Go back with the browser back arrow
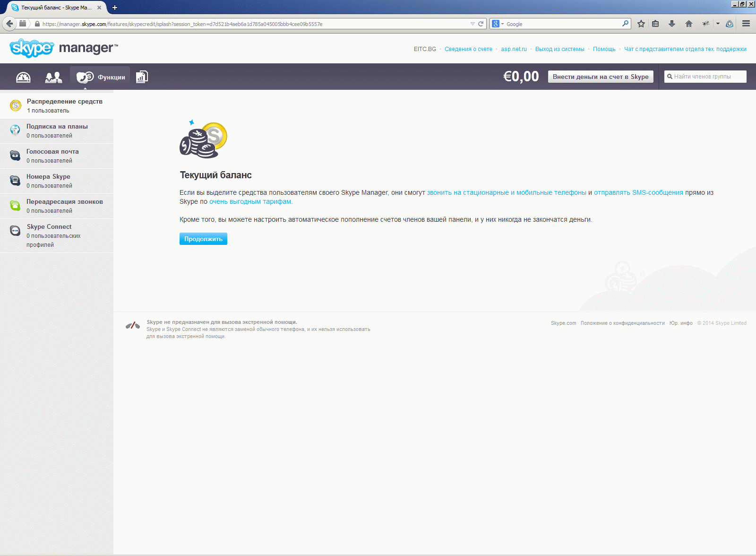Viewport: 756px width, 556px height. (9, 24)
